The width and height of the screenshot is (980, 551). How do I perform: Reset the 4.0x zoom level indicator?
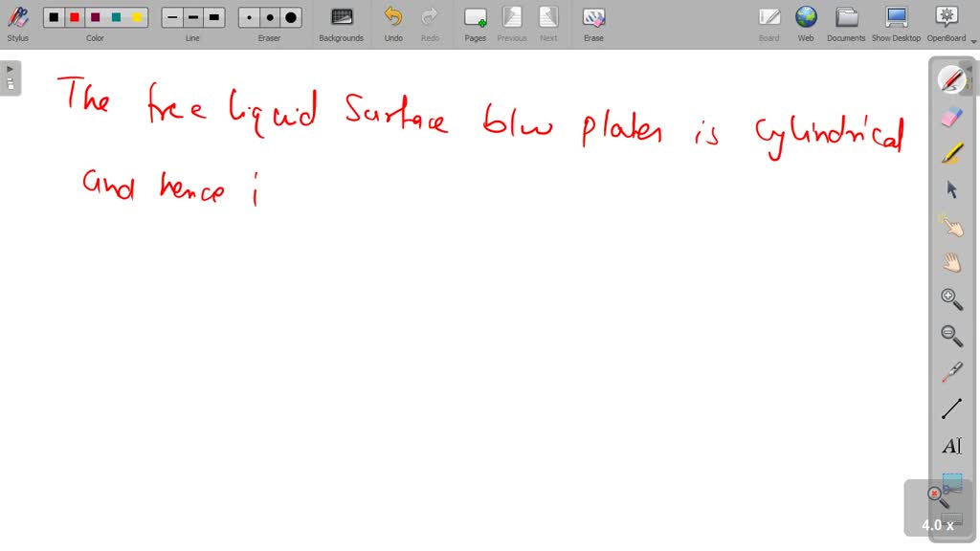938,507
